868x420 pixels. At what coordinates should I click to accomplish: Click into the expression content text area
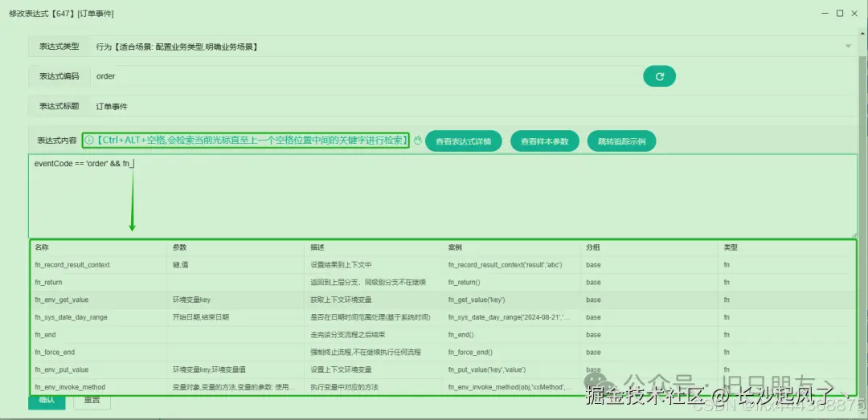(x=442, y=196)
